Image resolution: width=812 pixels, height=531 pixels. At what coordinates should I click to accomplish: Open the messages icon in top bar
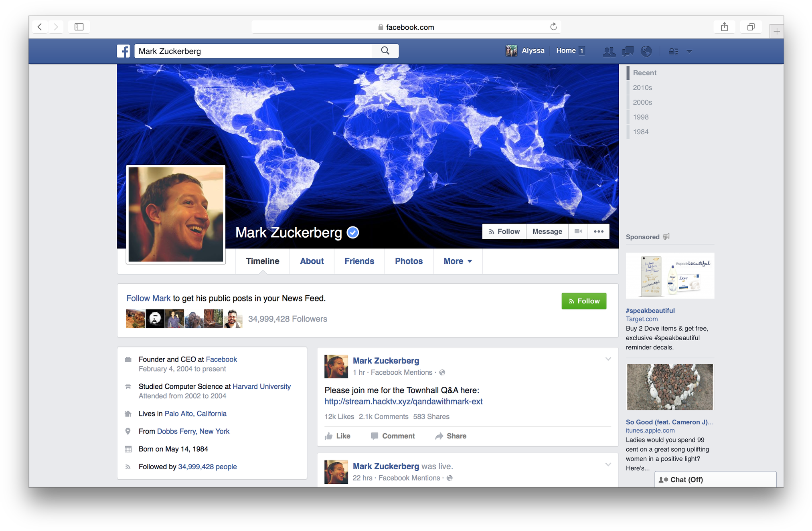[x=628, y=51]
